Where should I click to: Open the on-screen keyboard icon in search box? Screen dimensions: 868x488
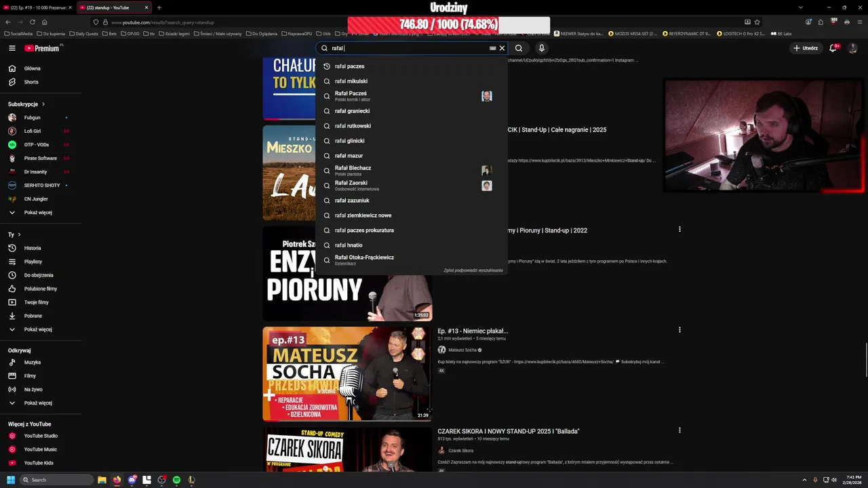(493, 48)
